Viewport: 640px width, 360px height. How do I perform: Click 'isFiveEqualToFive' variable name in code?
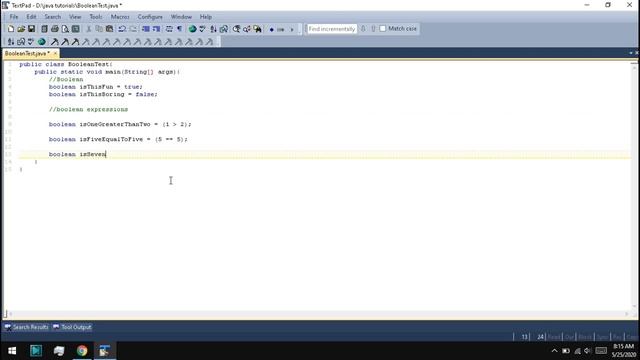click(x=111, y=139)
